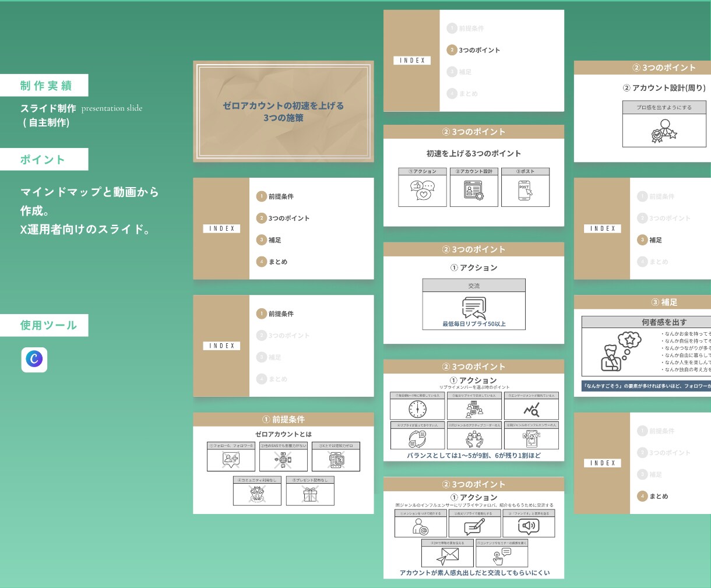Click the envelope with paper plane icon

click(x=448, y=557)
